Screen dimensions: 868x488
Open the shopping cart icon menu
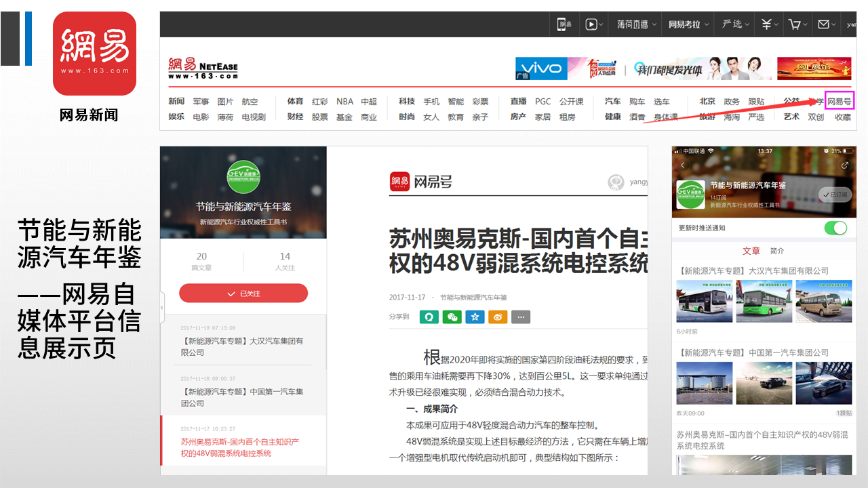tap(797, 24)
